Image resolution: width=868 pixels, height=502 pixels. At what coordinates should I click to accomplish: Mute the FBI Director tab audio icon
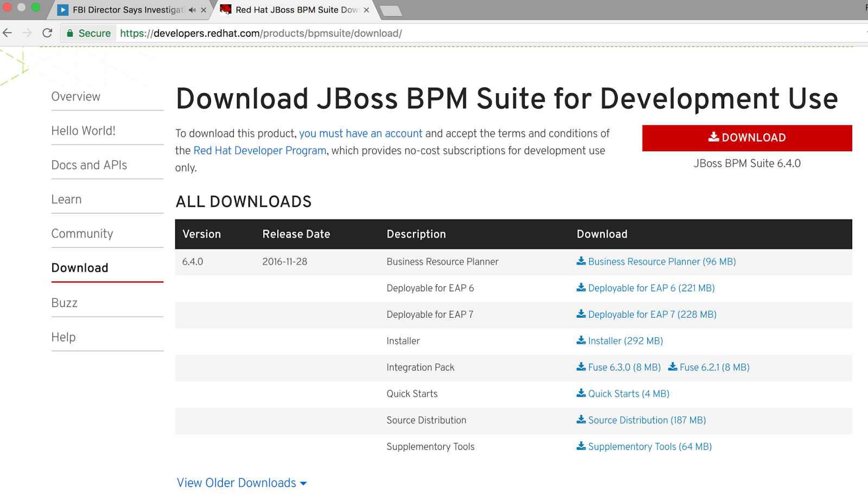192,10
